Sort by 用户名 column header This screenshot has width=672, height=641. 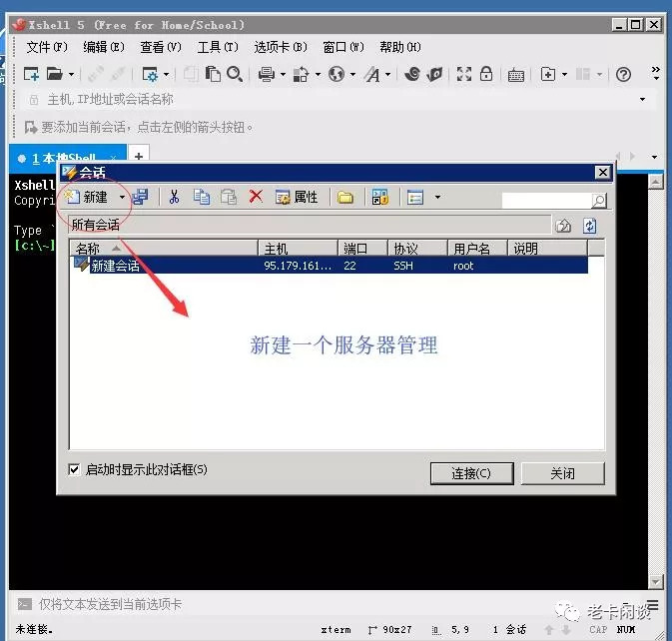point(478,248)
